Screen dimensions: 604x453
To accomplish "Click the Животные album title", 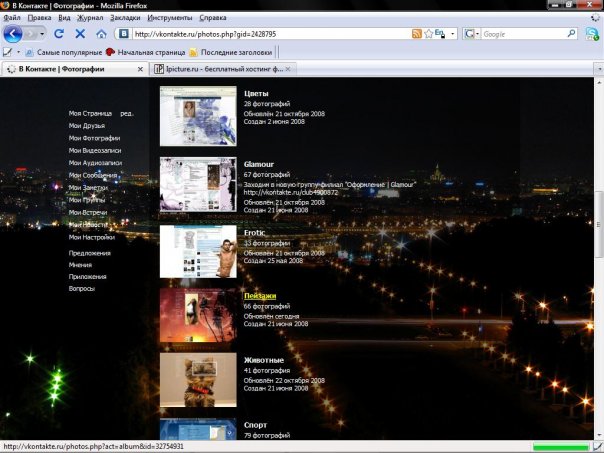I will pos(264,360).
